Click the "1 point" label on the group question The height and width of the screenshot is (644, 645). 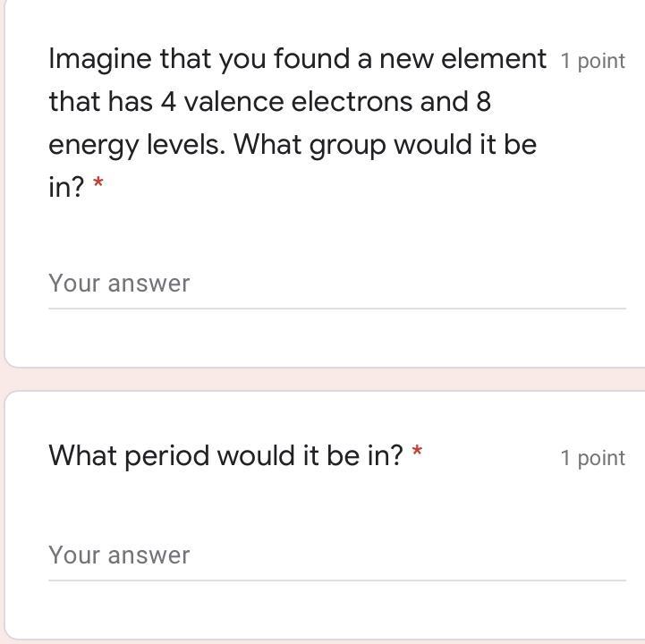592,62
